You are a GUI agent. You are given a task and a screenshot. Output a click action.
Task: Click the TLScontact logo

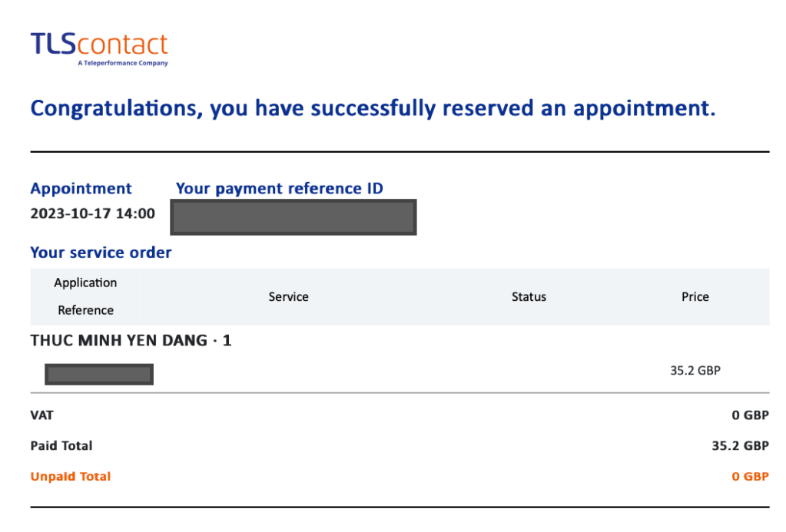point(98,45)
